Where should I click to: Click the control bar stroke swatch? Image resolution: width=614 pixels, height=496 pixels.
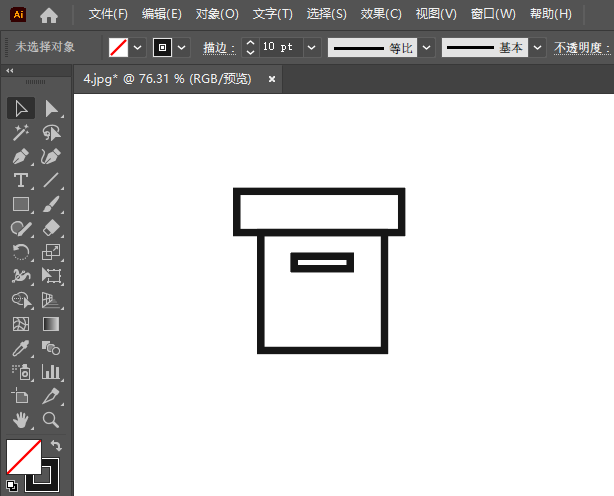(x=163, y=48)
